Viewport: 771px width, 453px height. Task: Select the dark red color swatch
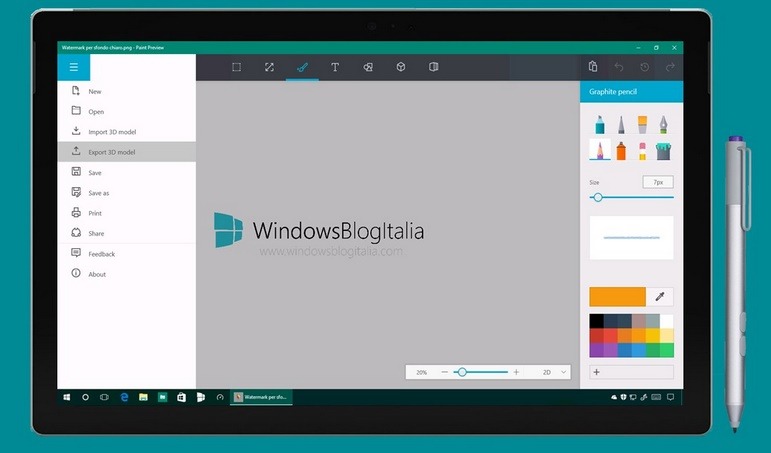[596, 335]
